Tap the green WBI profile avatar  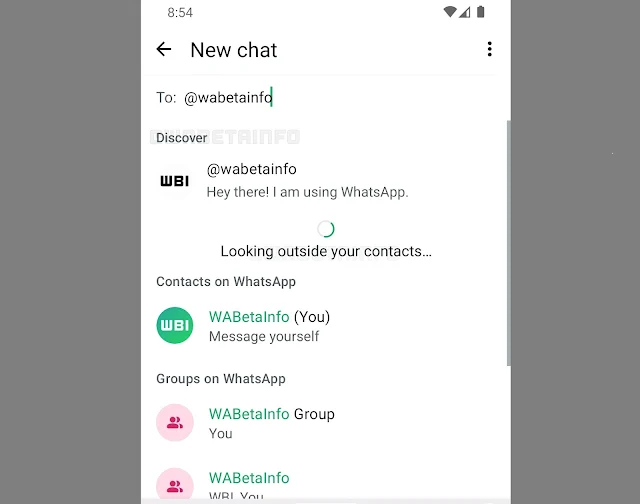tap(175, 325)
